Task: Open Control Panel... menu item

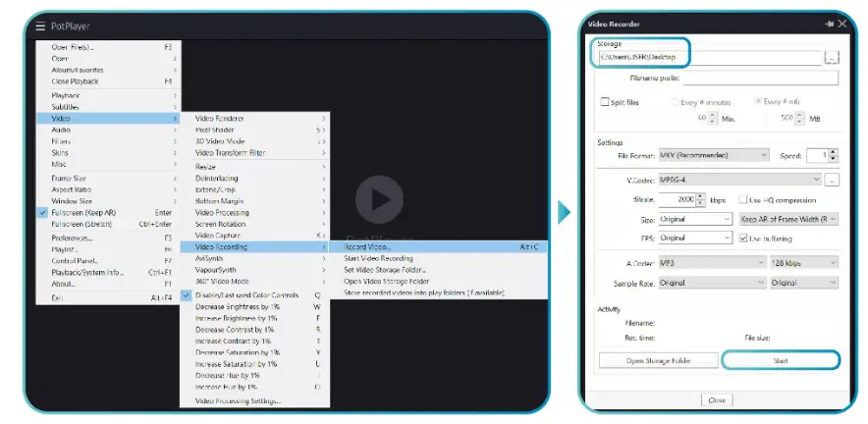Action: tap(108, 261)
